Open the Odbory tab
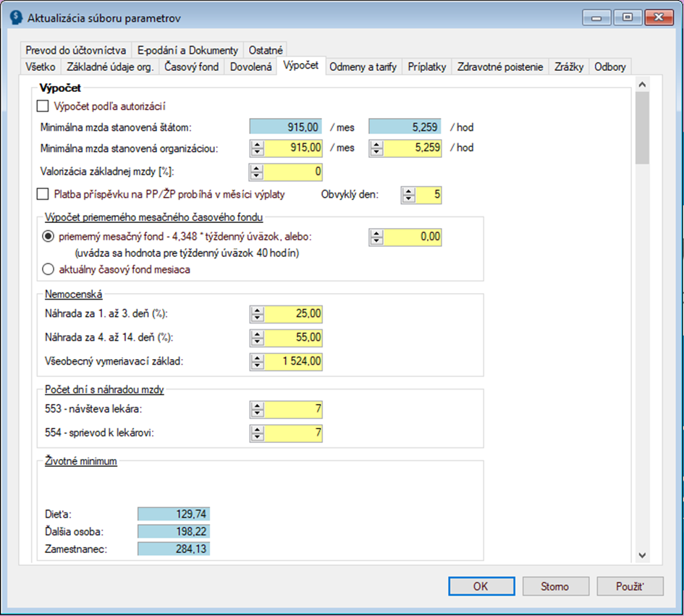 pyautogui.click(x=610, y=67)
